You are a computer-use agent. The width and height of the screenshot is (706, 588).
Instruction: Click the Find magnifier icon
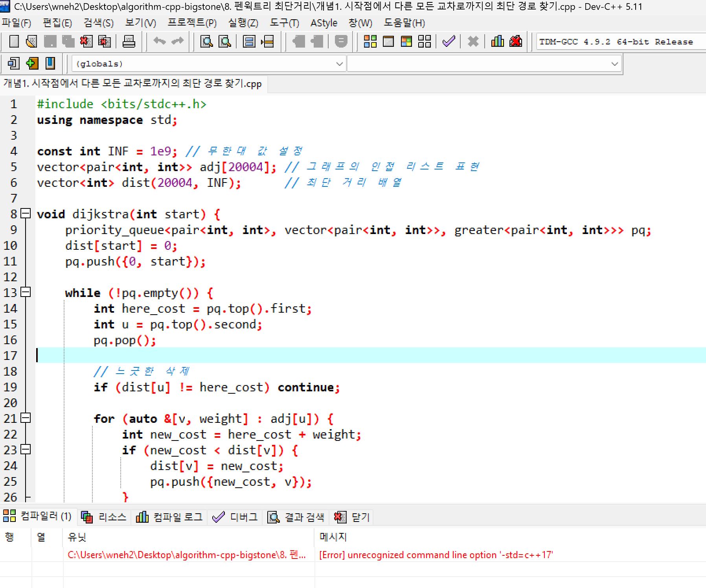point(206,41)
